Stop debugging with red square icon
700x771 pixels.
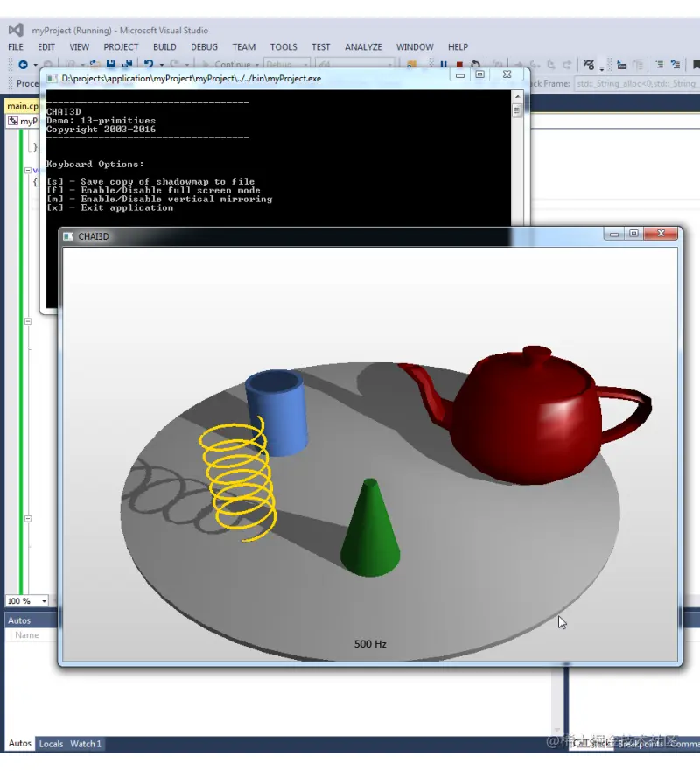[459, 65]
